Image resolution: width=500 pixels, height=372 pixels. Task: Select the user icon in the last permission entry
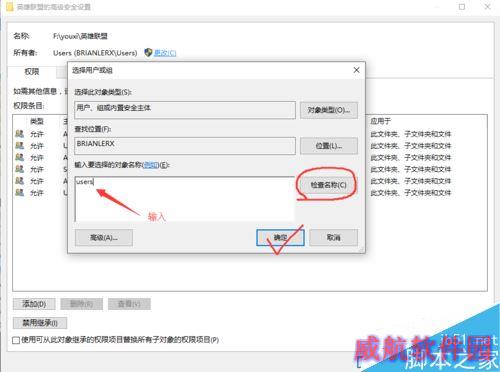20,192
